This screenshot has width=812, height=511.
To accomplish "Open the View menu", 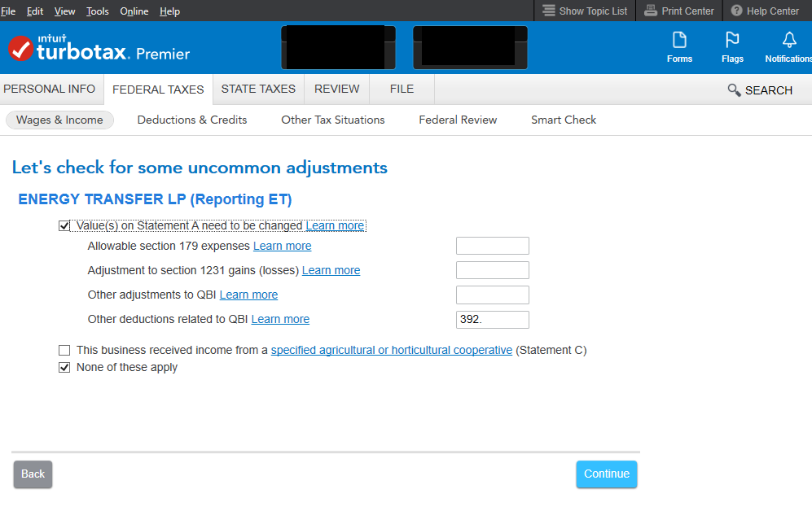I will [x=64, y=11].
